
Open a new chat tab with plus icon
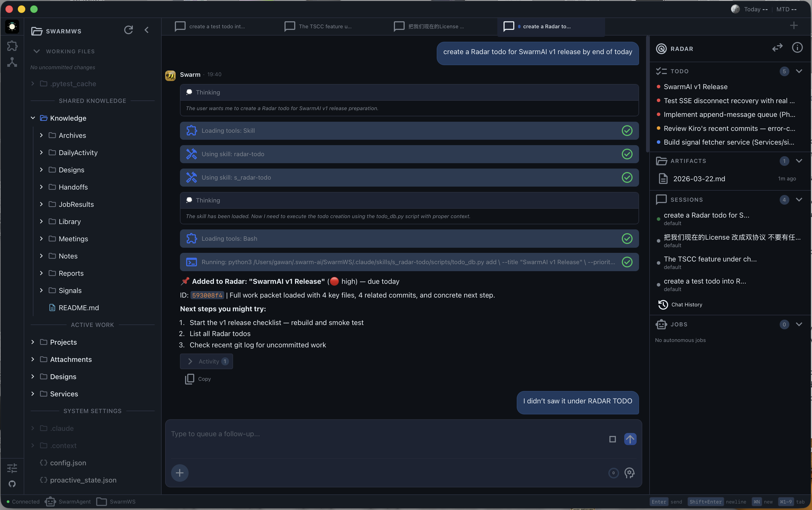pyautogui.click(x=794, y=26)
